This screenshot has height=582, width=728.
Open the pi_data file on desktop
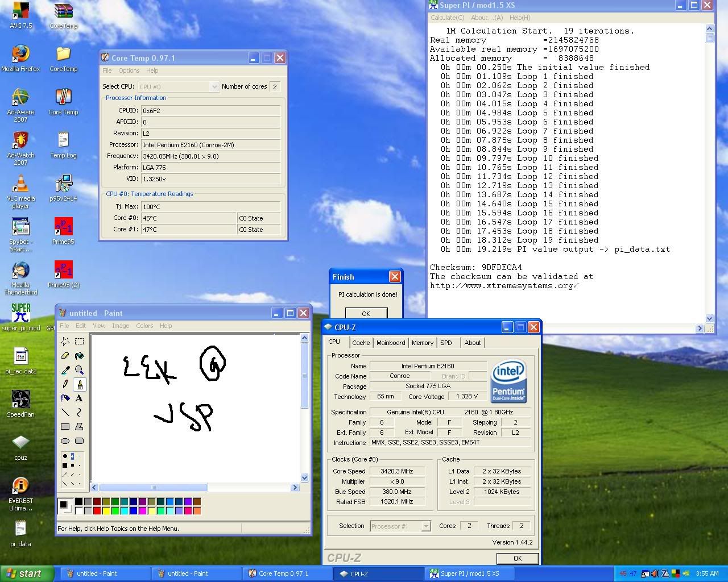click(x=20, y=534)
